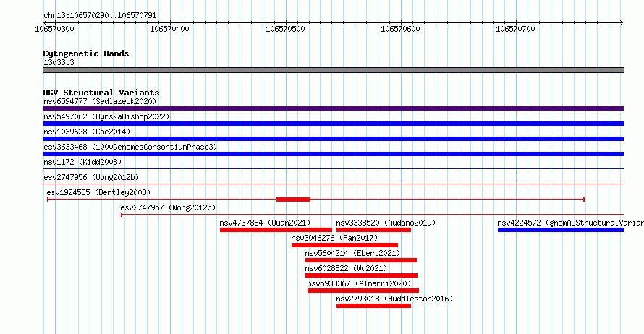Click the red bar under nsv5933367

[x=363, y=291]
